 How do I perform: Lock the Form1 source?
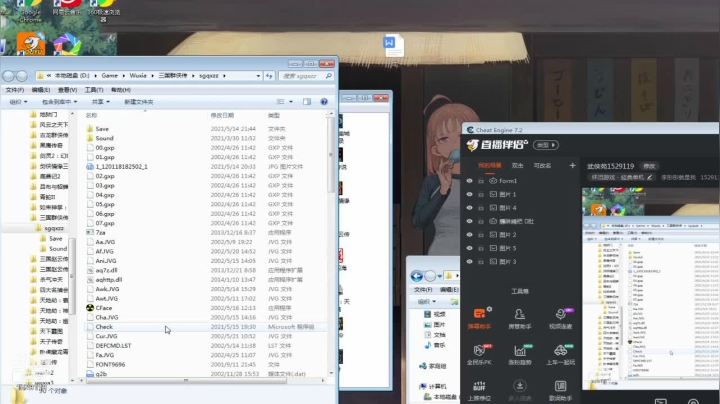pyautogui.click(x=481, y=181)
